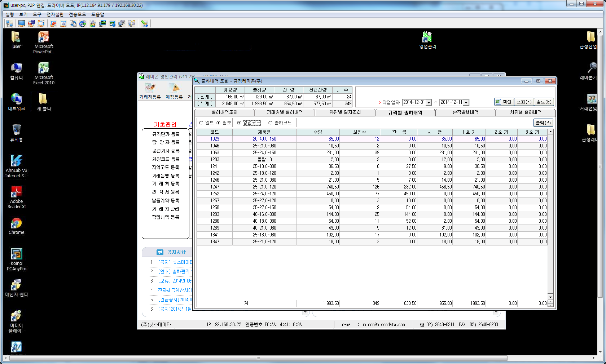Select the row with code 1023

point(372,139)
